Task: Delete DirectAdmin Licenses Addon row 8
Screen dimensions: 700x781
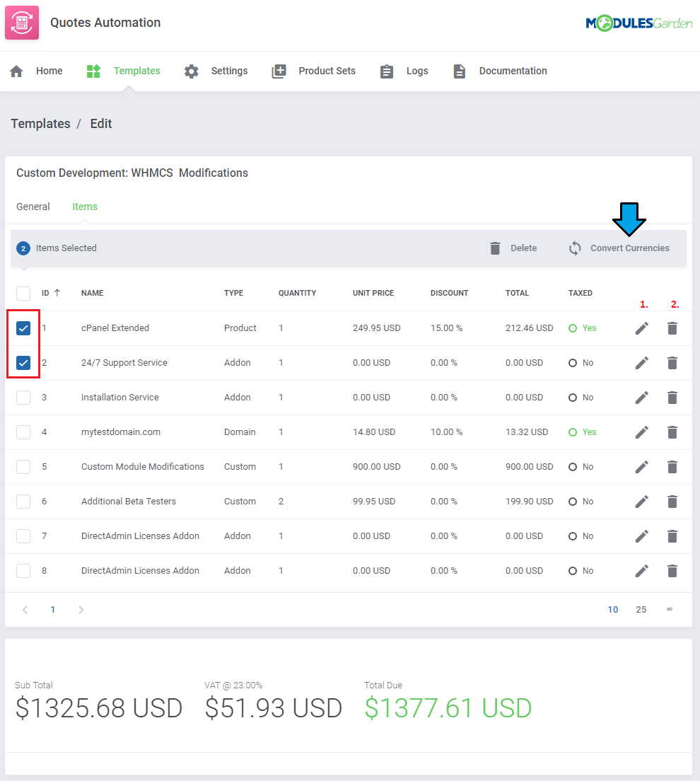Action: tap(672, 571)
